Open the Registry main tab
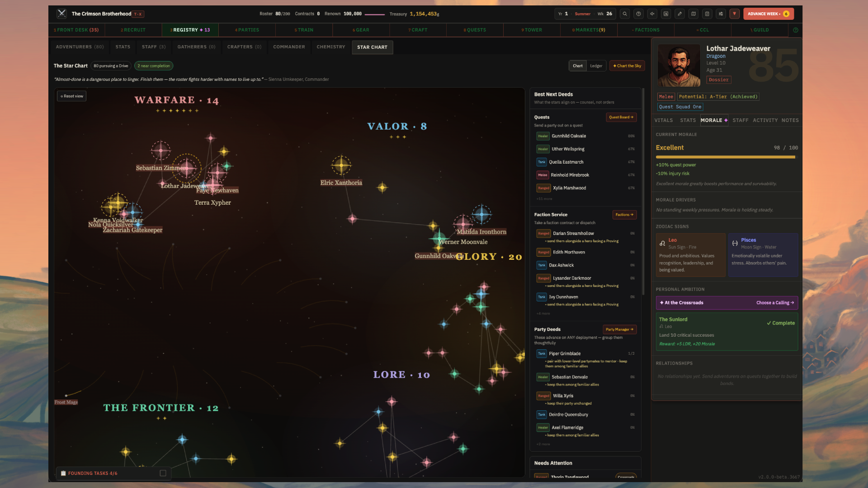The height and width of the screenshot is (488, 868). (x=190, y=30)
